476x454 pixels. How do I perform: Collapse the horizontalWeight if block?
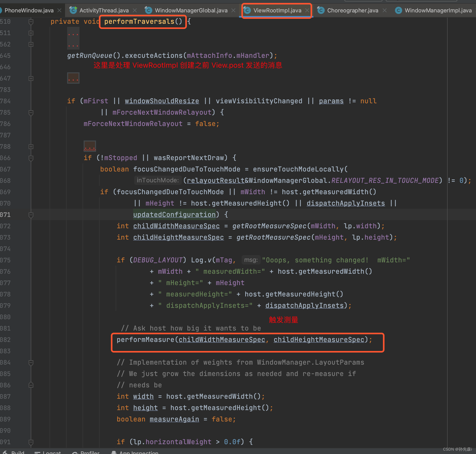pyautogui.click(x=31, y=442)
